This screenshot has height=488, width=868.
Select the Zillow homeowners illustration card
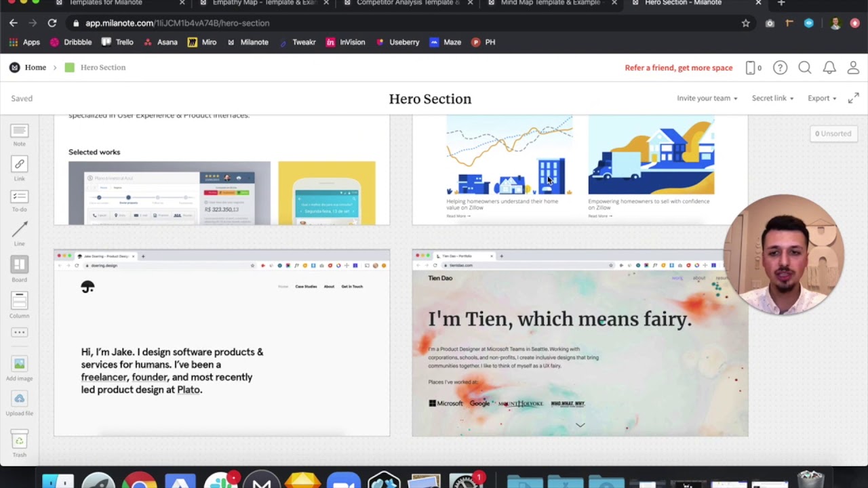580,169
